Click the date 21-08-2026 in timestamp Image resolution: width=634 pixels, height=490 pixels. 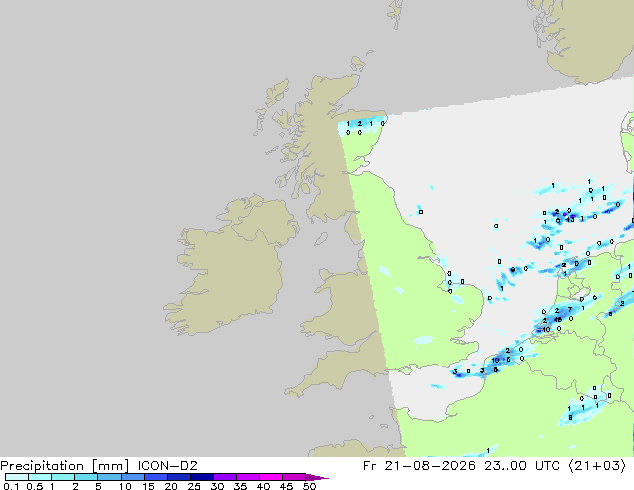(x=430, y=466)
